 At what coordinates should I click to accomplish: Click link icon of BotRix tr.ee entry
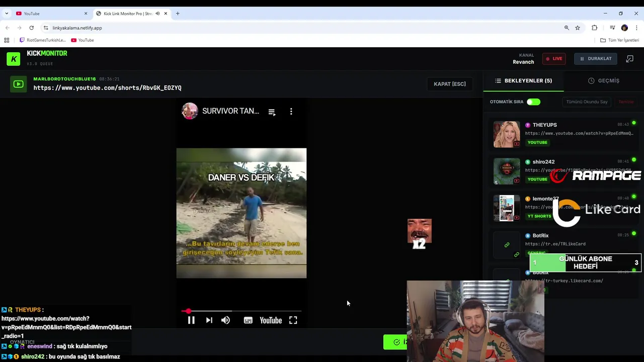[507, 245]
